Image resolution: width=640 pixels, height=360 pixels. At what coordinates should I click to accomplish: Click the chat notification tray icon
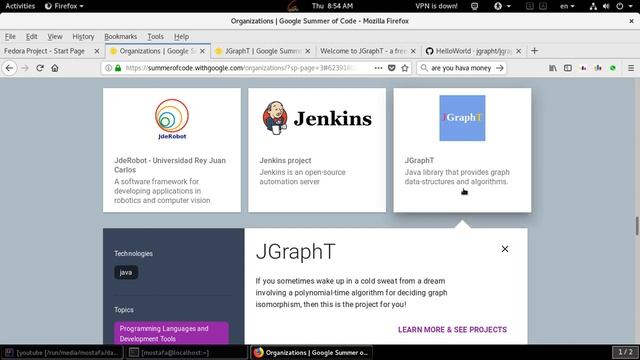[x=474, y=6]
